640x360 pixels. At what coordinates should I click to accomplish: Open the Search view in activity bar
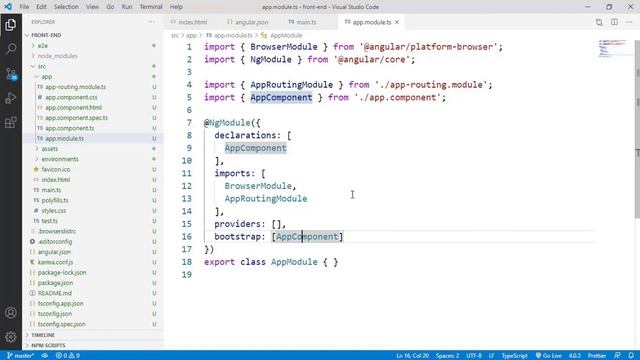click(x=11, y=49)
